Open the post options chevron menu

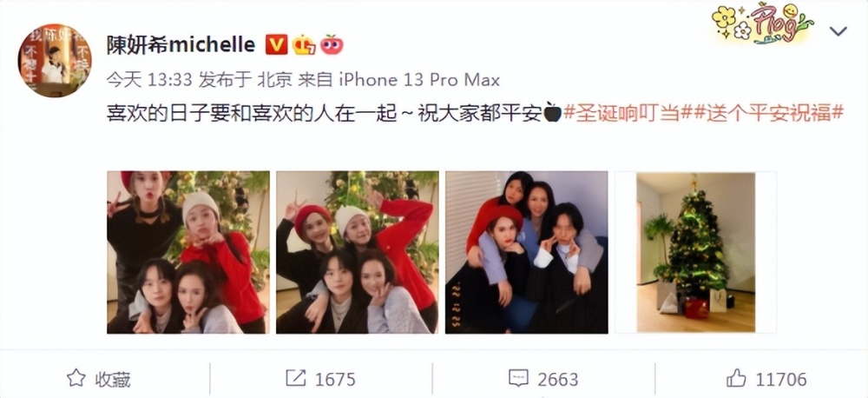coord(838,31)
